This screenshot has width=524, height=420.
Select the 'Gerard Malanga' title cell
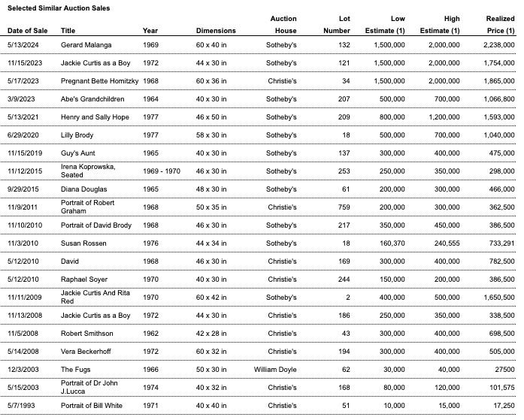click(x=86, y=45)
